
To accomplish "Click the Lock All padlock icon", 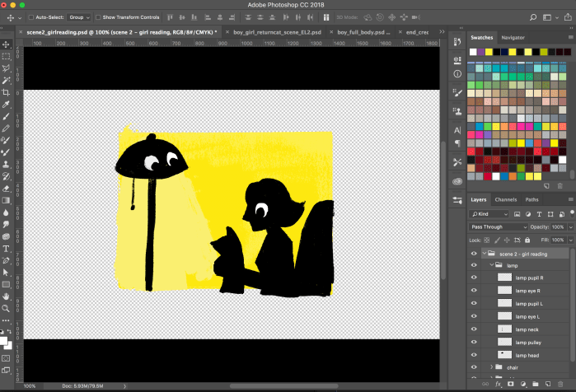I will 526,240.
